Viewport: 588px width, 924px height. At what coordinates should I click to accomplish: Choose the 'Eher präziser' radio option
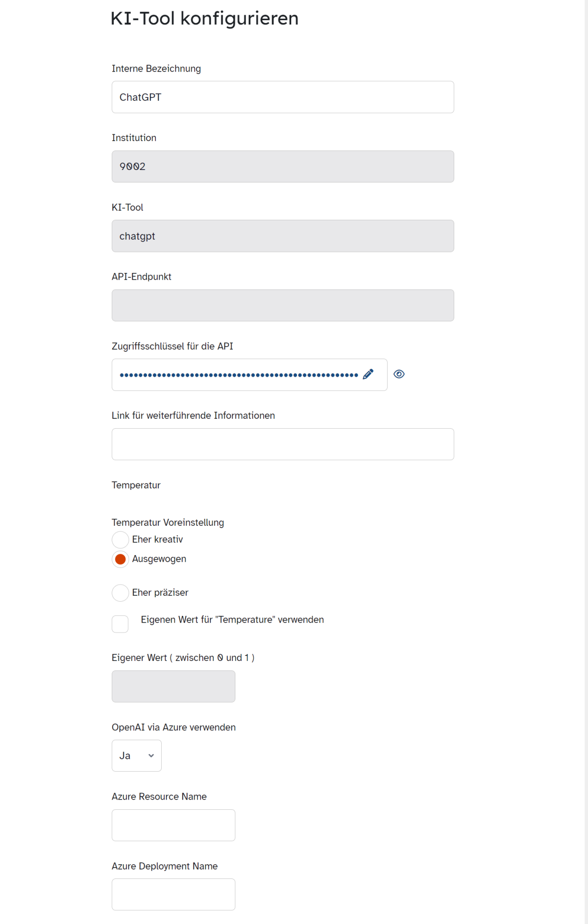[121, 593]
